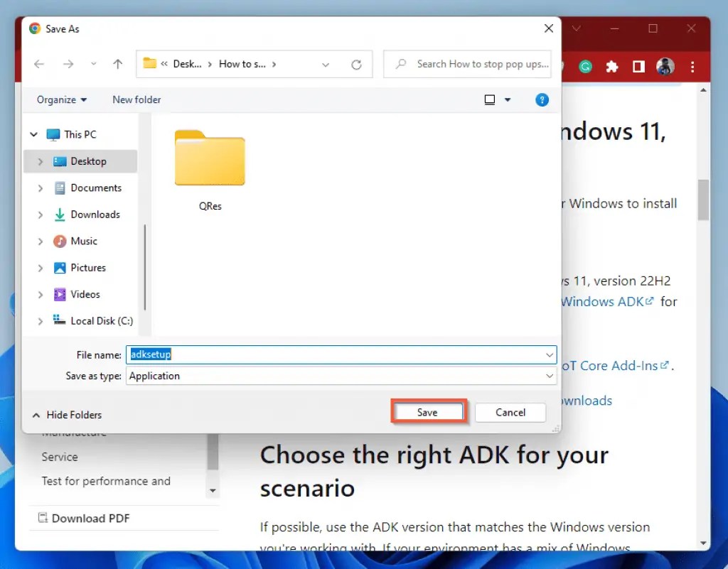The width and height of the screenshot is (728, 569).
Task: Refresh the current folder view
Action: point(357,64)
